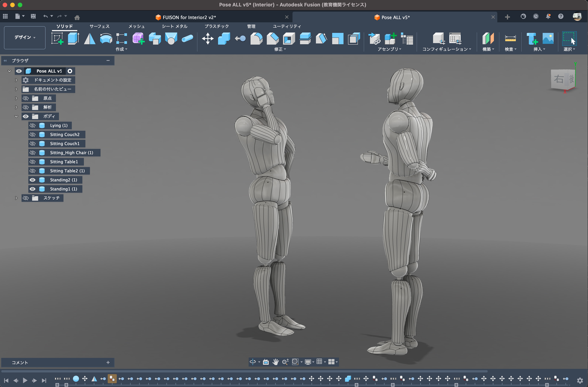This screenshot has height=387, width=588.
Task: Click the 右 face of view cube
Action: 559,79
